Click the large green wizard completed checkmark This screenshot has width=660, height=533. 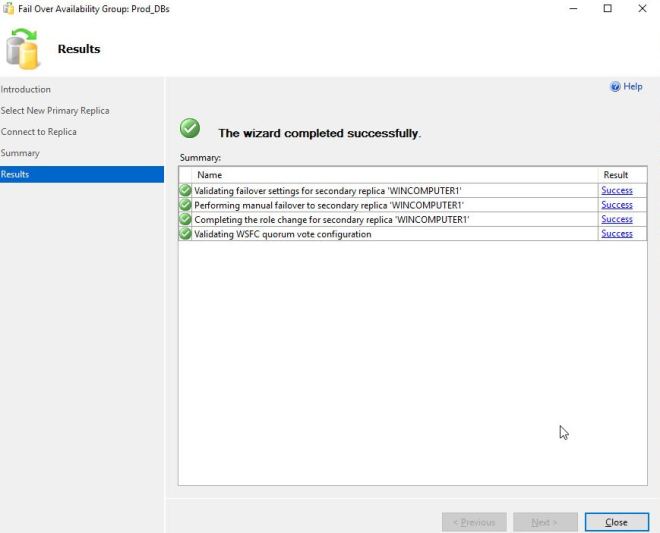point(189,129)
